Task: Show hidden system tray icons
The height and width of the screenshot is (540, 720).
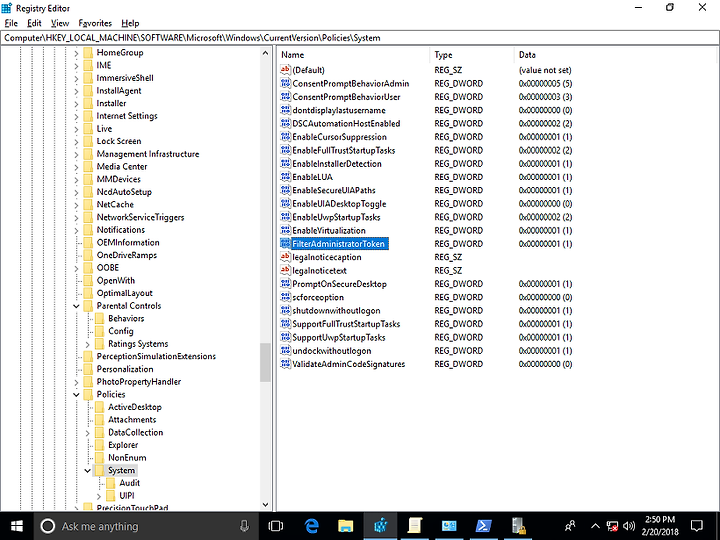Action: pos(595,526)
